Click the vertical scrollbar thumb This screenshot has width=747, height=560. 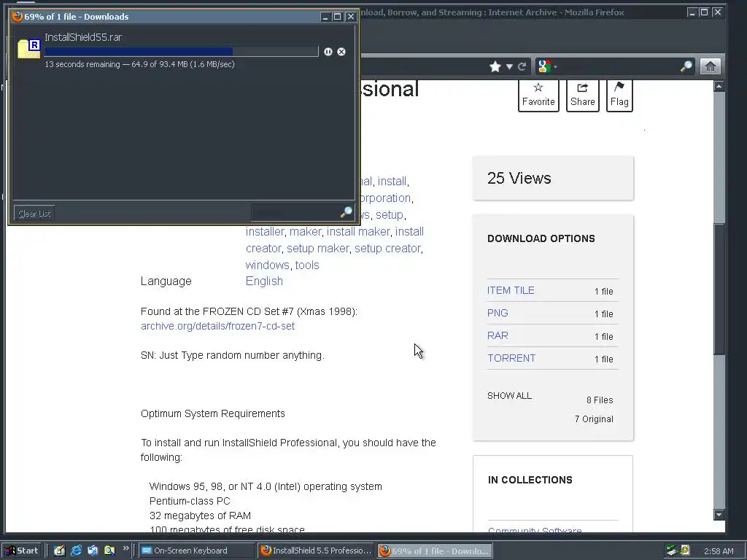tap(719, 289)
